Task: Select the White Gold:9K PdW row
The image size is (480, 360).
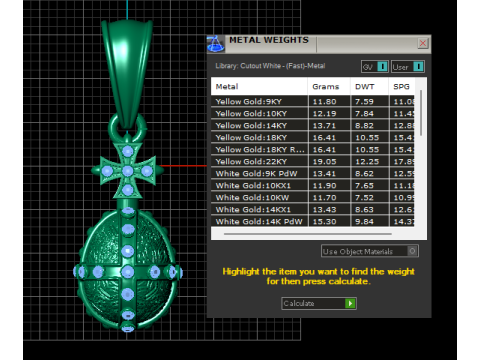Action: tap(313, 173)
